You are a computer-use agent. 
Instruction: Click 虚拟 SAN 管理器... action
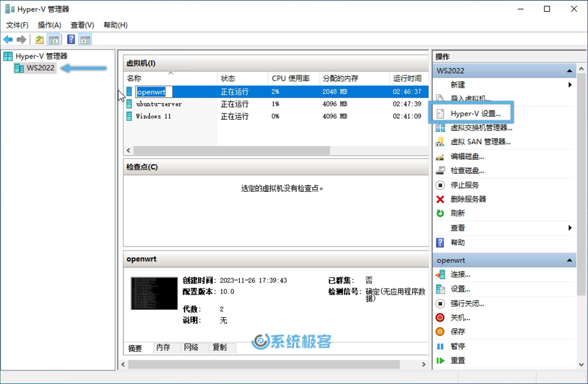pos(480,142)
